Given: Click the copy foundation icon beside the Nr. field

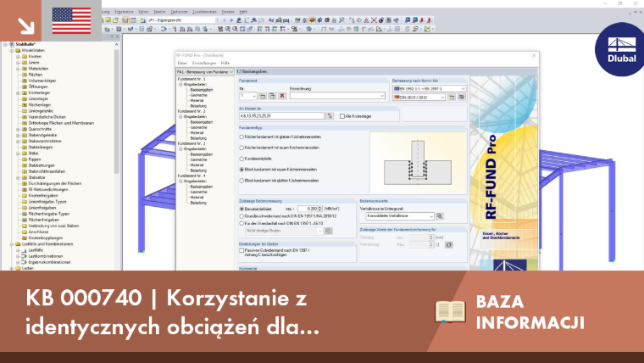Looking at the screenshot, I should (272, 96).
